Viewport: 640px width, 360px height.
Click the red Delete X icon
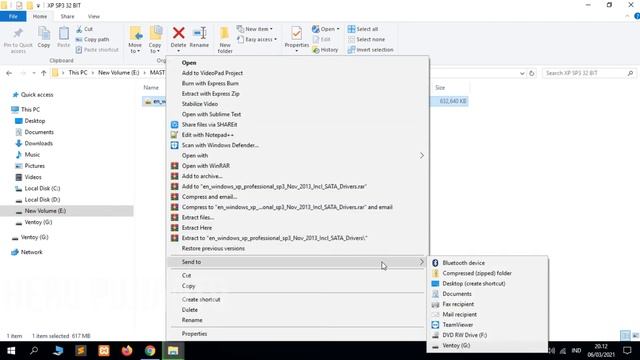(178, 33)
